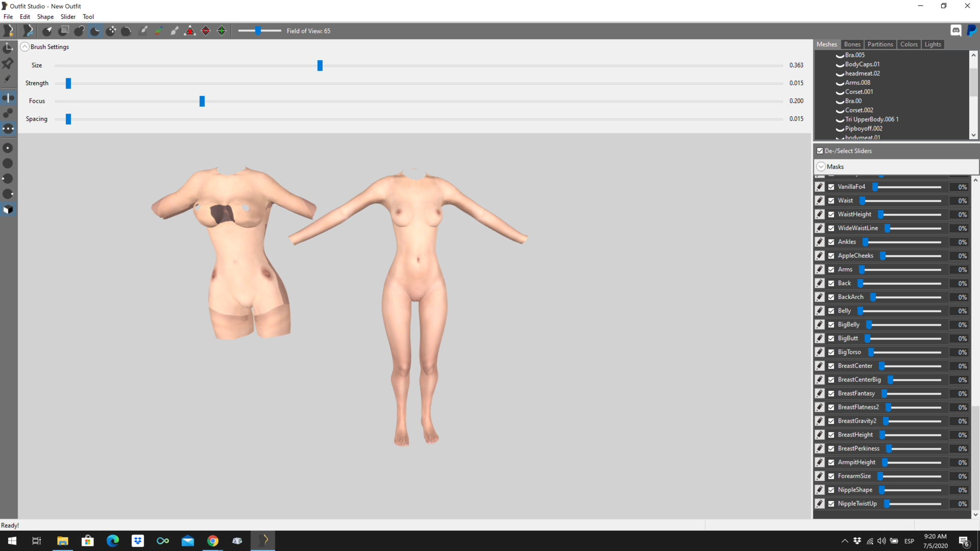980x551 pixels.
Task: Switch to right side view icon
Action: (8, 194)
